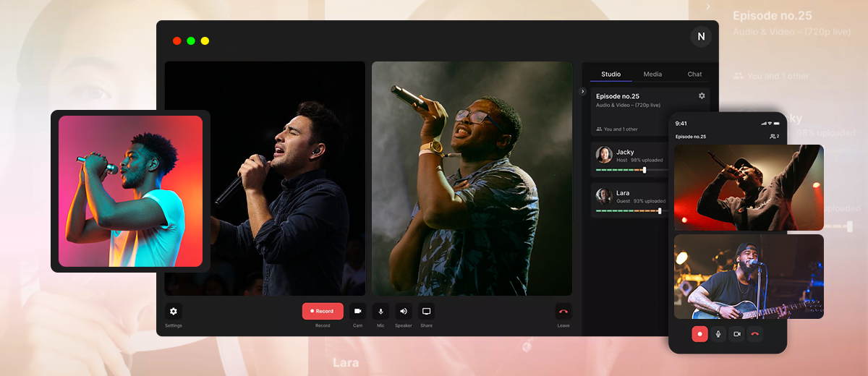Open Settings with the gear icon
Image resolution: width=868 pixels, height=376 pixels.
(x=173, y=311)
